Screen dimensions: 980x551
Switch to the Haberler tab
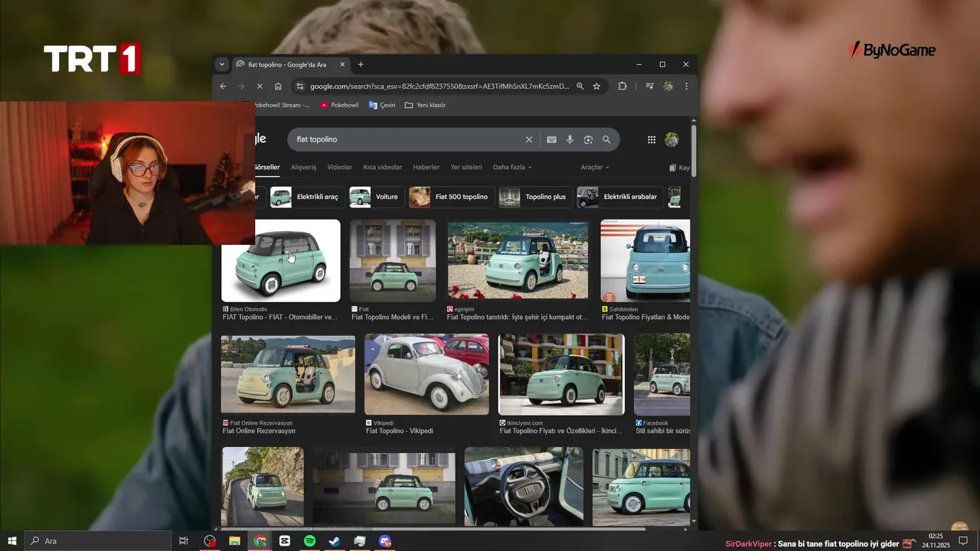[x=426, y=167]
